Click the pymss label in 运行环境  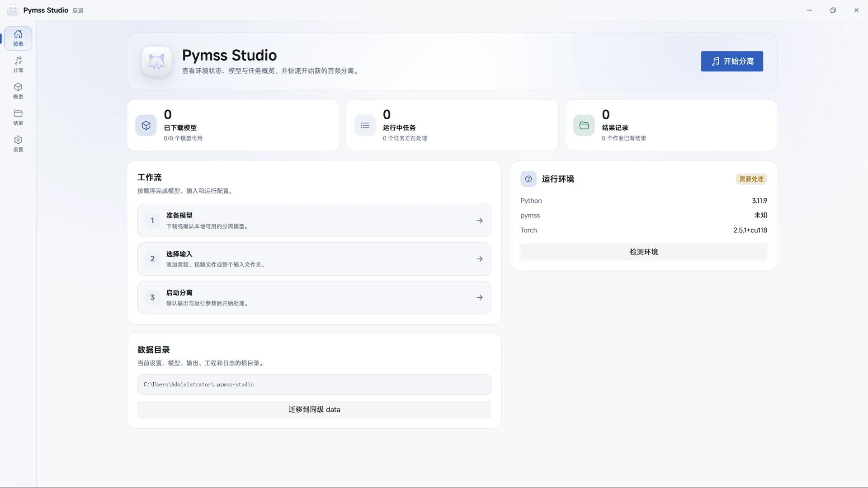pyautogui.click(x=530, y=216)
